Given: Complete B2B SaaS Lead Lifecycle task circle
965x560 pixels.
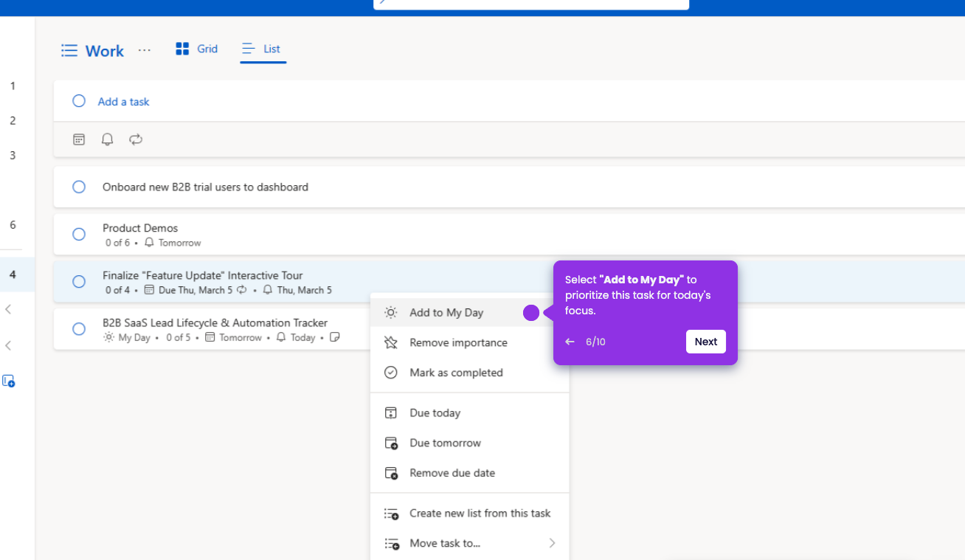Looking at the screenshot, I should pos(79,328).
